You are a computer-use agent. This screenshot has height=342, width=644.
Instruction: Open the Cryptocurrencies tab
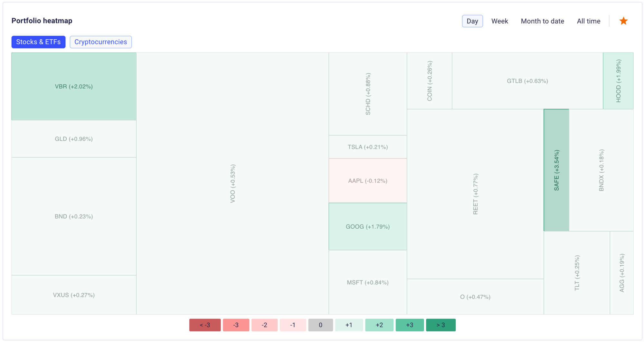click(x=100, y=42)
